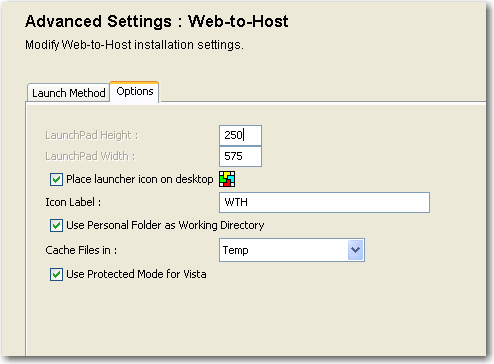Click the "Place launcher icon on desktop" label text
Screen dimensions: 494x364
(x=140, y=179)
